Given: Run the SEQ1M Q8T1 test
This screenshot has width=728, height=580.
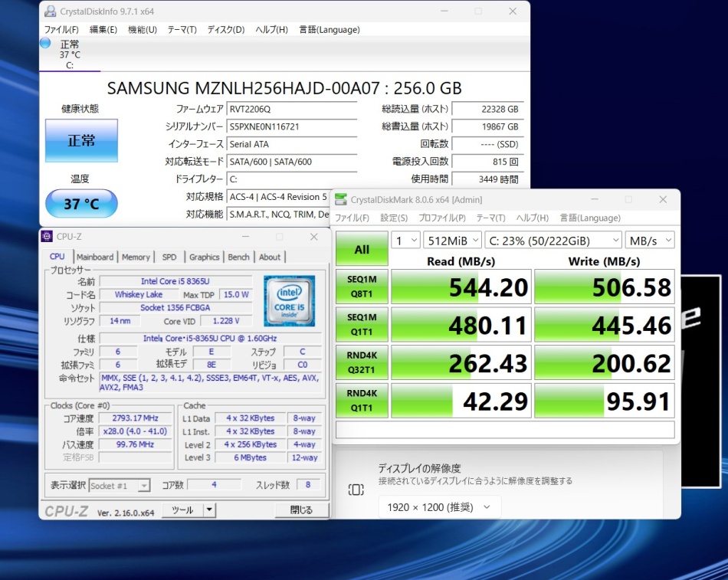Looking at the screenshot, I should point(362,287).
